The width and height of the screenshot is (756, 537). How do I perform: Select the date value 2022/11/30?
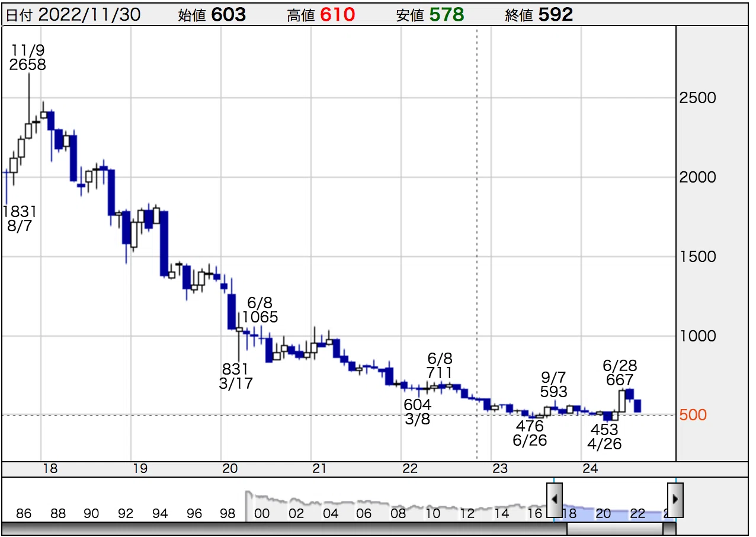89,15
